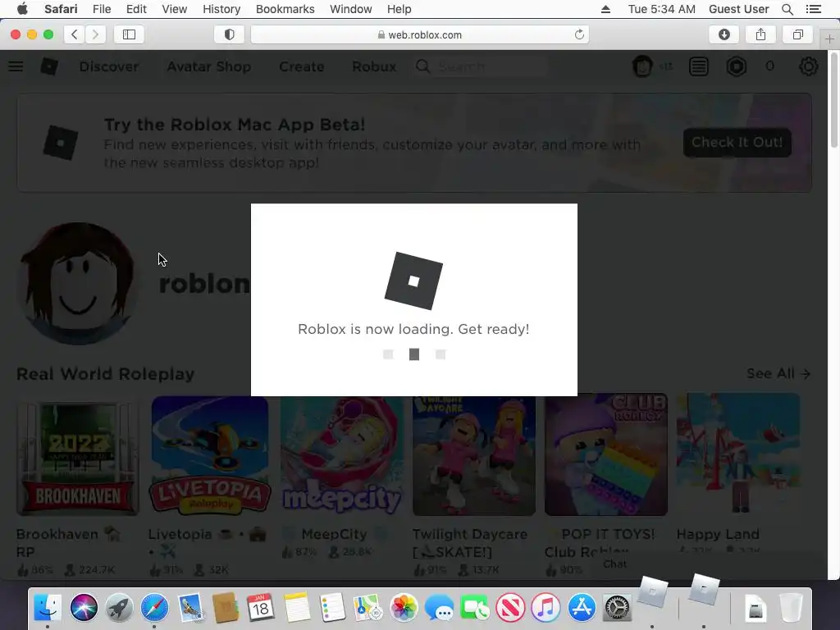
Task: Click the Roblox logo in navbar
Action: 49,66
